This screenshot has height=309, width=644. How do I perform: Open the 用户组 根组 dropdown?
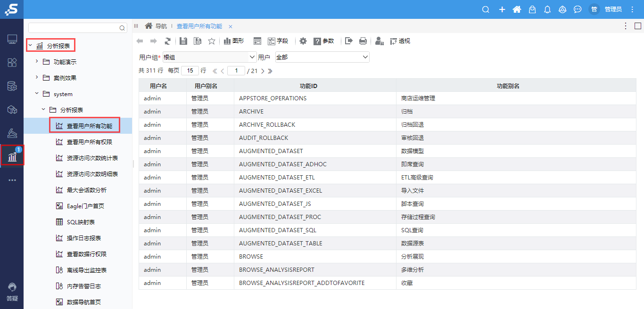(209, 57)
